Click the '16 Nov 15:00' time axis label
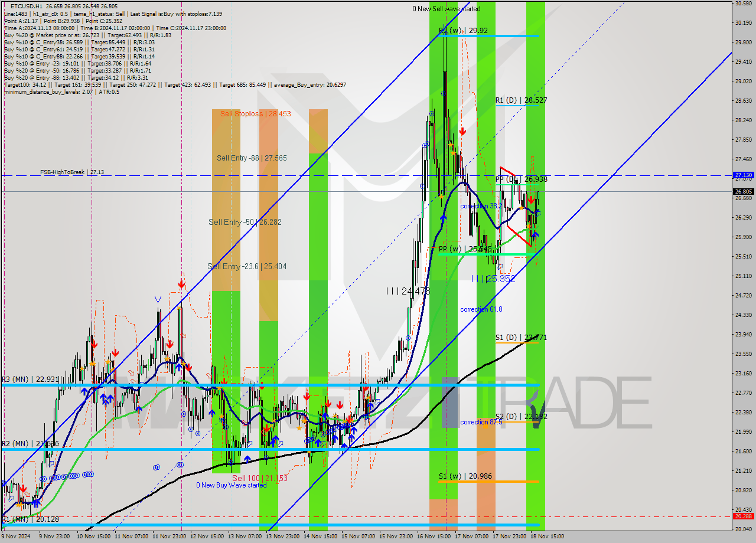 [x=434, y=537]
